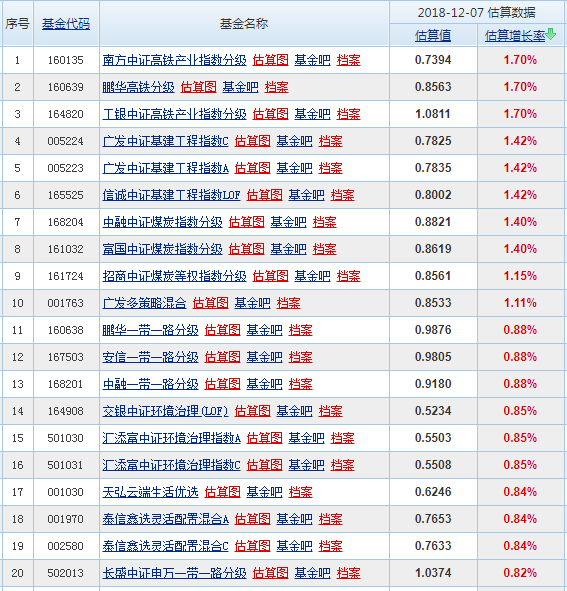567x591 pixels.
Task: Select fund code 005224
Action: coord(66,141)
